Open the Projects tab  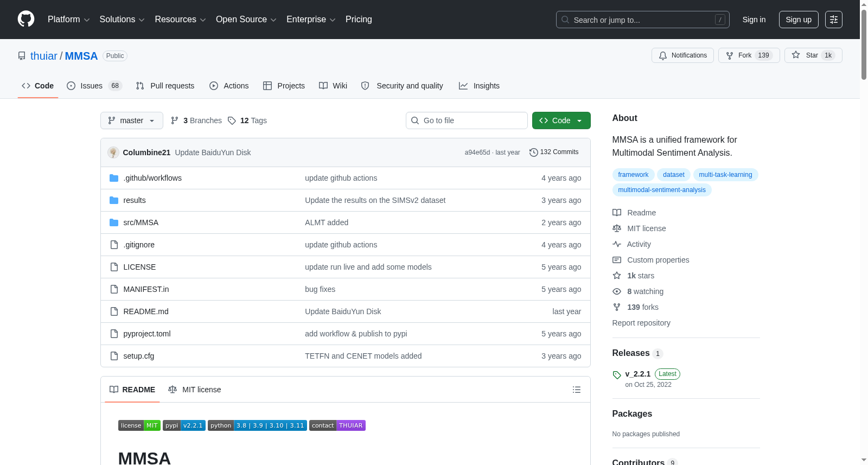coord(284,86)
